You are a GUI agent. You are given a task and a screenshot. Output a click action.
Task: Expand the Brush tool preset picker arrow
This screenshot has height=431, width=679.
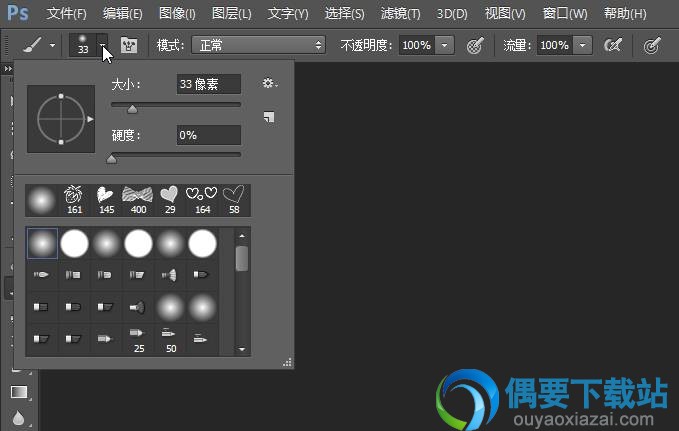click(52, 45)
